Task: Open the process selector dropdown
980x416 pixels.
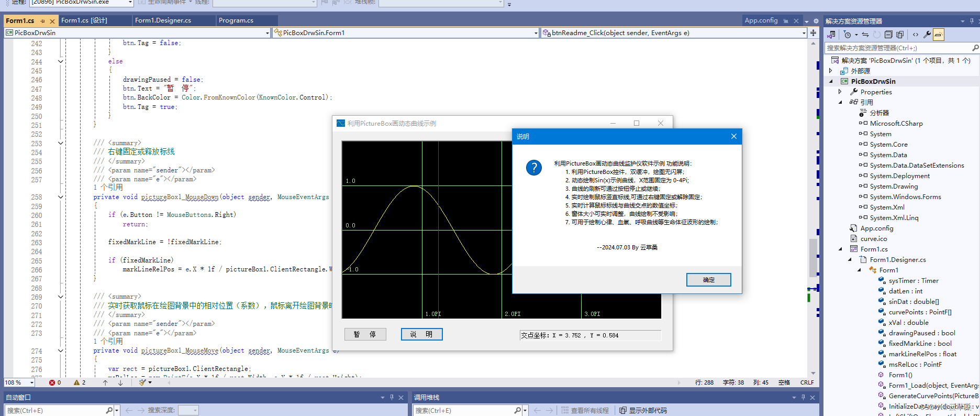Action: coord(130,3)
